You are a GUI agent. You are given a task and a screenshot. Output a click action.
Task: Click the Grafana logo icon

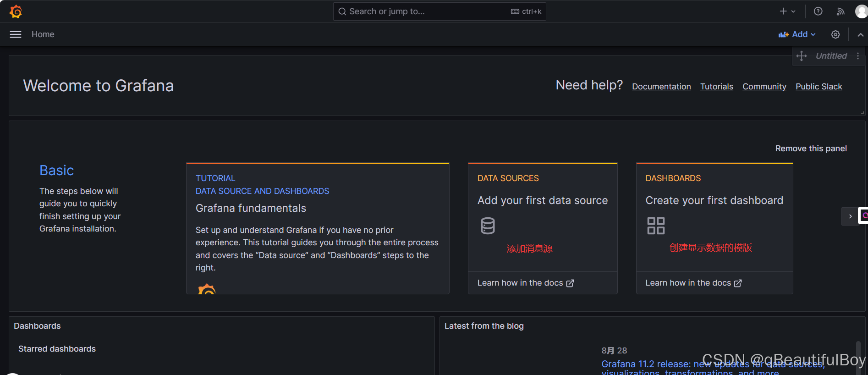point(16,11)
